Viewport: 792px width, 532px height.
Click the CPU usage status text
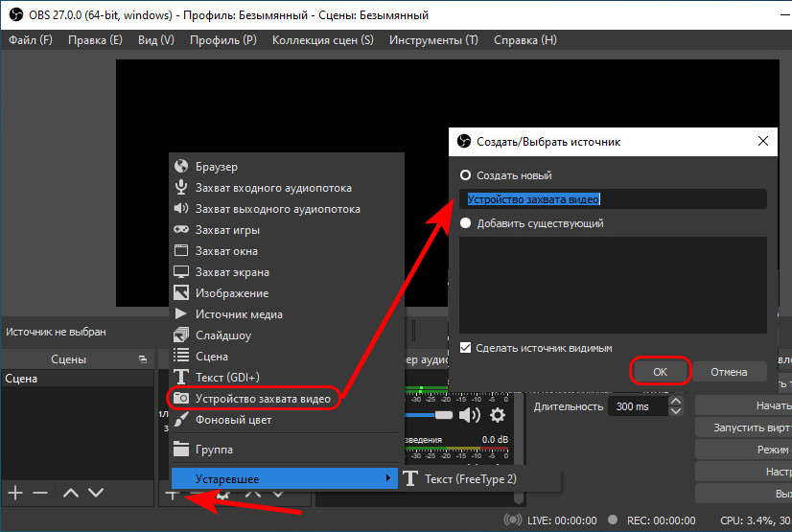[756, 520]
